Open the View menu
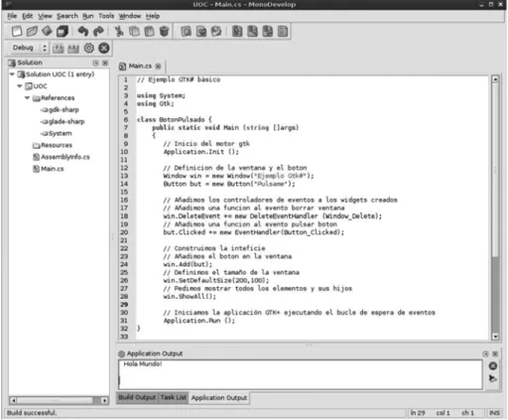The height and width of the screenshot is (420, 508). click(x=45, y=16)
